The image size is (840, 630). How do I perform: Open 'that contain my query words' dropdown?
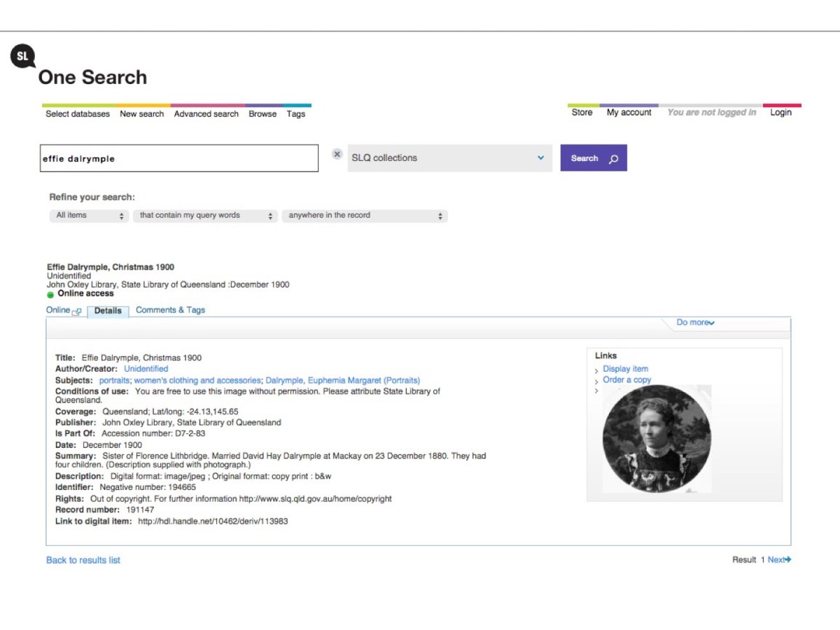tap(206, 216)
